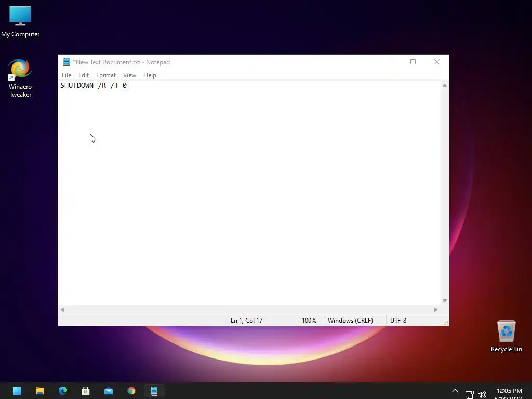Click the Notepad taskbar button
Image resolution: width=532 pixels, height=399 pixels.
(x=154, y=391)
